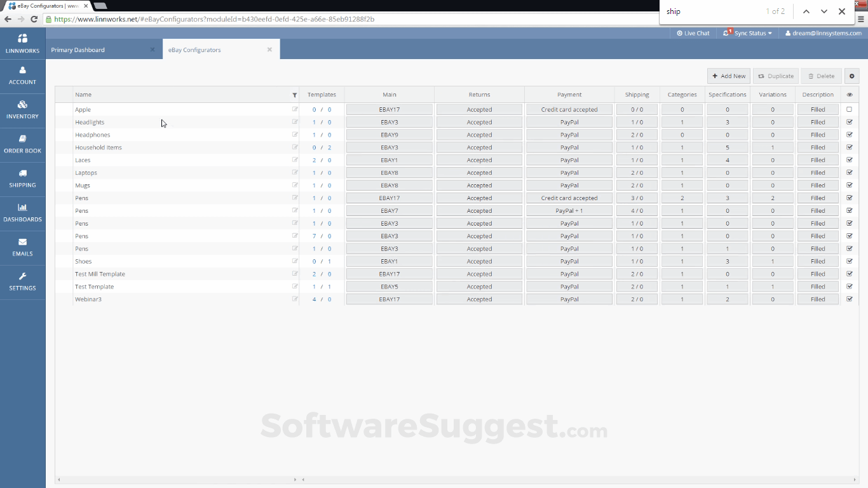
Task: Click edit icon for Headlights row
Action: pyautogui.click(x=295, y=122)
